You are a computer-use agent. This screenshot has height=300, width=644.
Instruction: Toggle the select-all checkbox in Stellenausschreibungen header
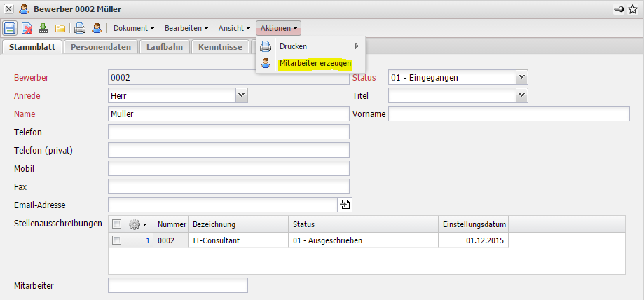tap(117, 224)
